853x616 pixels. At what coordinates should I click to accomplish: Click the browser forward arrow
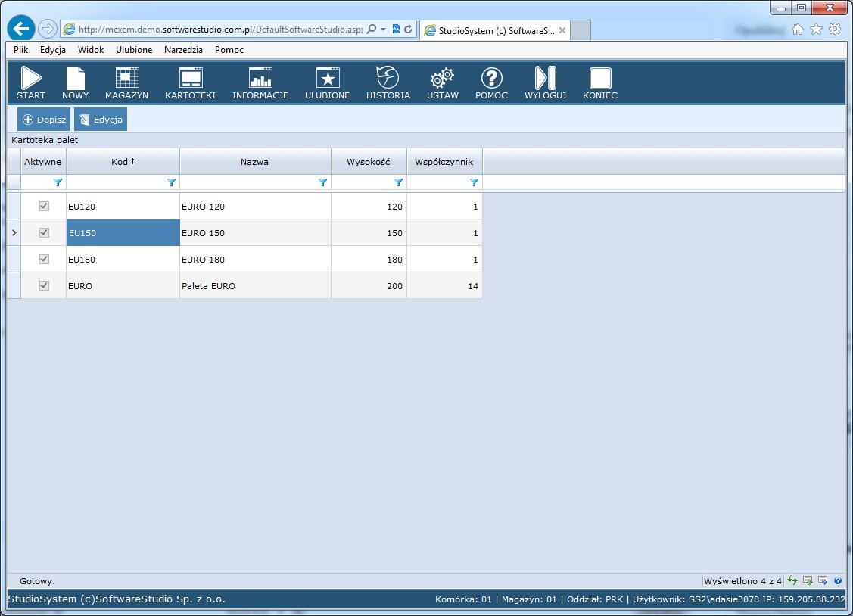pyautogui.click(x=48, y=28)
